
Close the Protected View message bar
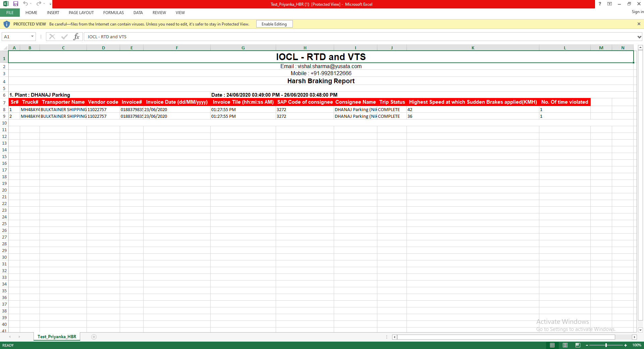(639, 24)
